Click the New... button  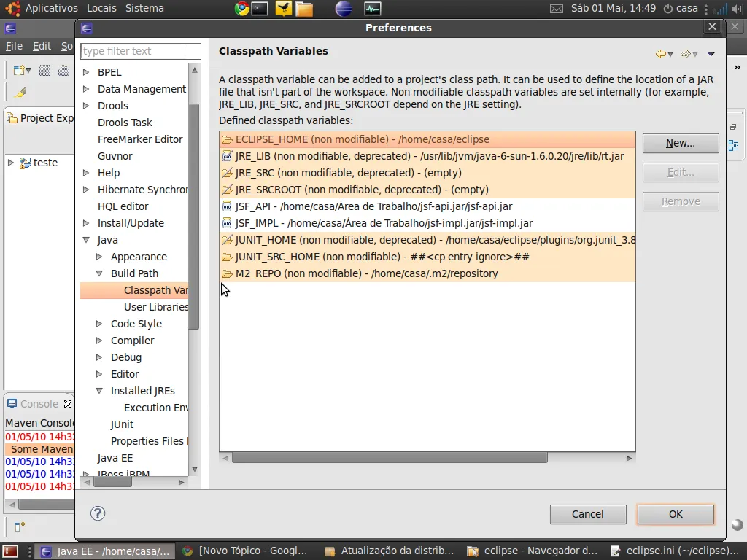pos(681,144)
